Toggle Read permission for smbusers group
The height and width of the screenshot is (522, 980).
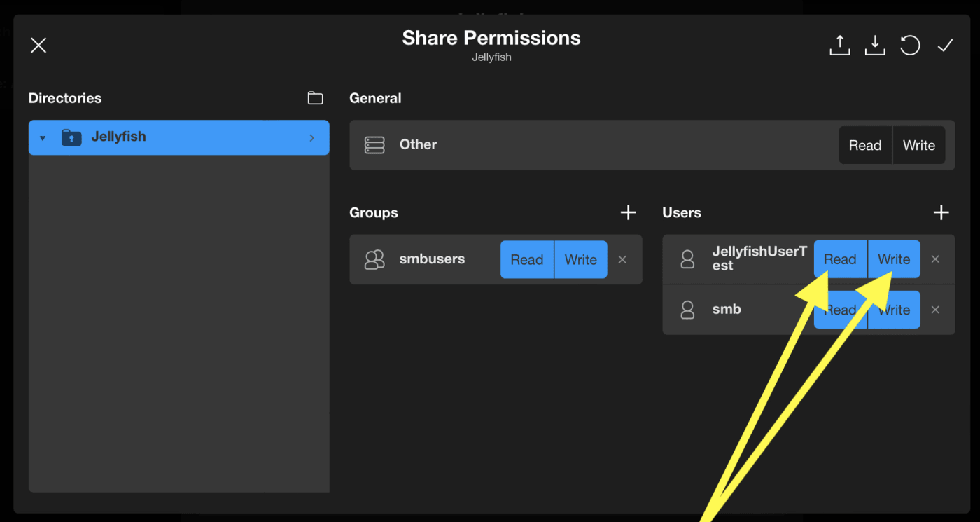click(526, 260)
